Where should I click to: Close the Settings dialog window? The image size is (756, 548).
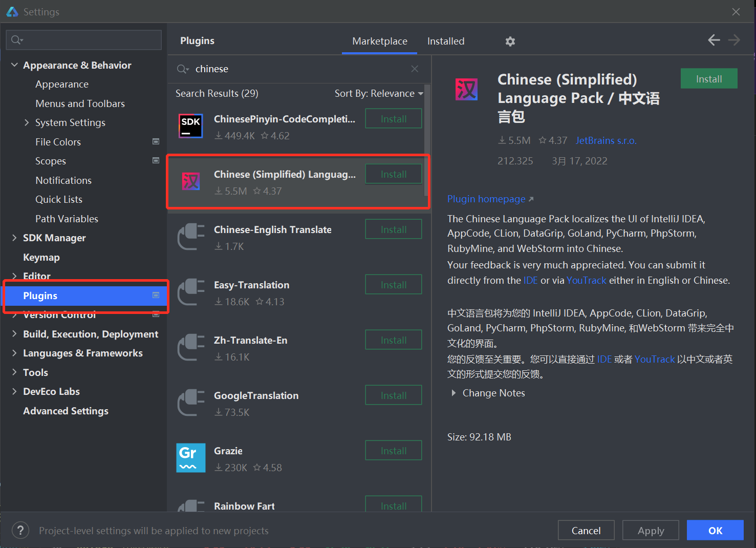pos(736,11)
